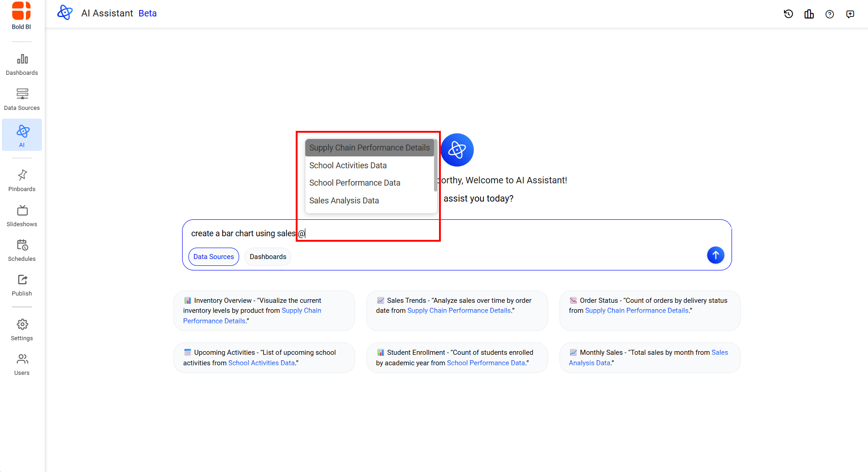
Task: Go to Data Sources in sidebar
Action: [22, 99]
